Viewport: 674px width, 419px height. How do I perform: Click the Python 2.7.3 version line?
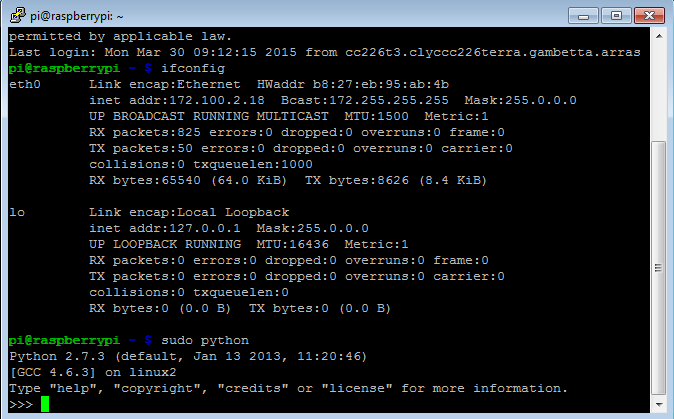coord(188,356)
